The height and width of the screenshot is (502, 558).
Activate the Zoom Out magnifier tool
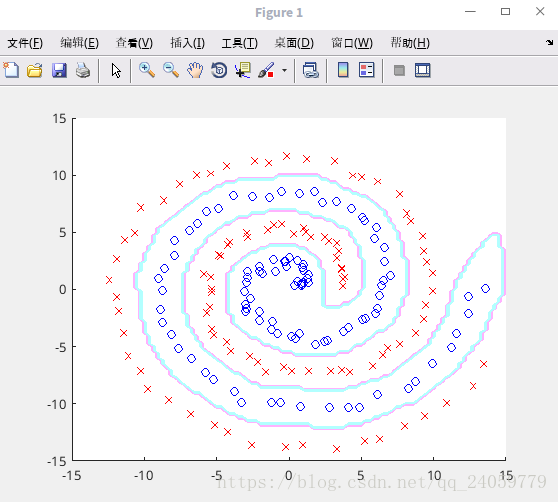point(171,70)
